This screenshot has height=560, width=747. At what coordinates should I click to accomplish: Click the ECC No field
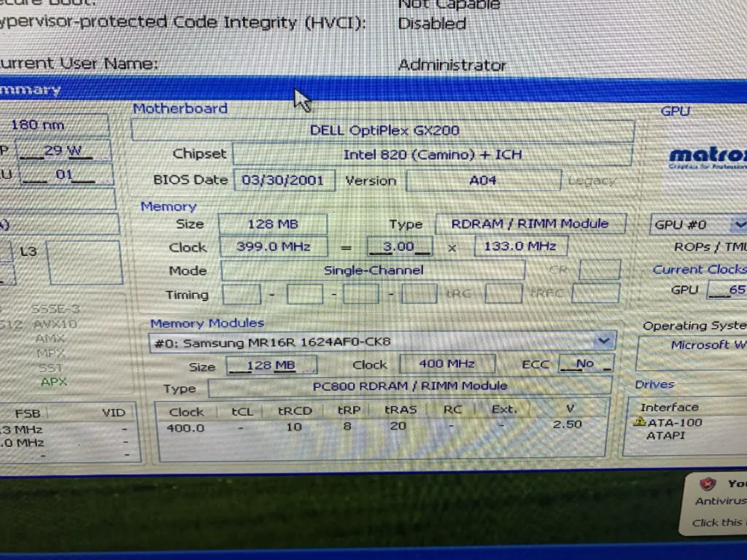586,363
